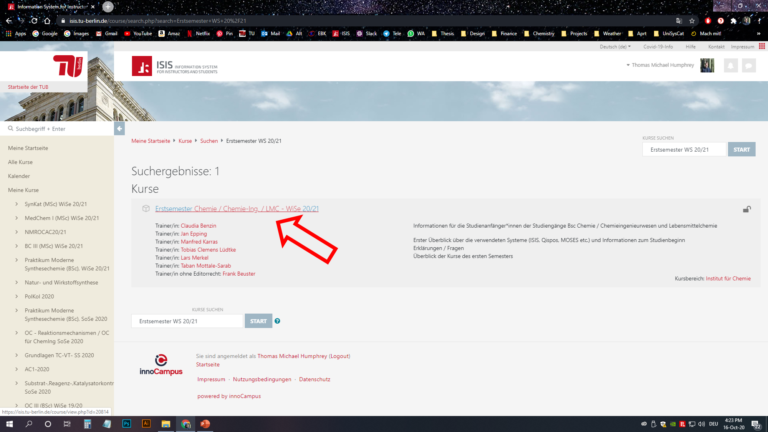Open the Hilfe menu item

[x=691, y=47]
